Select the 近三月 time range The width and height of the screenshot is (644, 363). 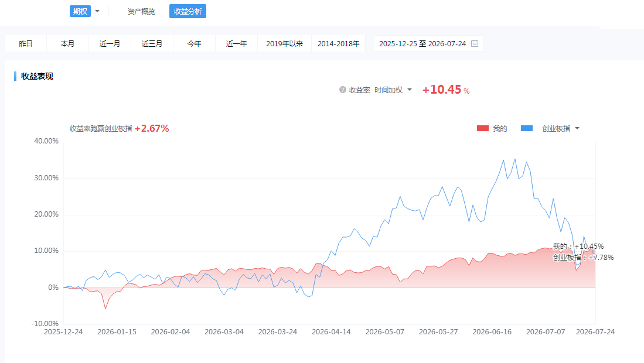click(x=152, y=43)
